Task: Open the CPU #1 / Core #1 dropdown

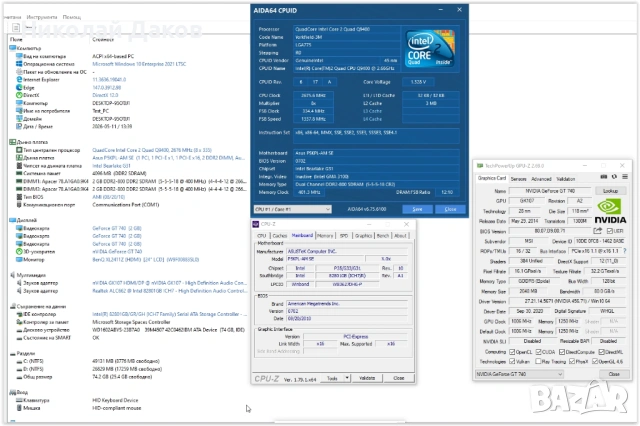Action: click(292, 209)
